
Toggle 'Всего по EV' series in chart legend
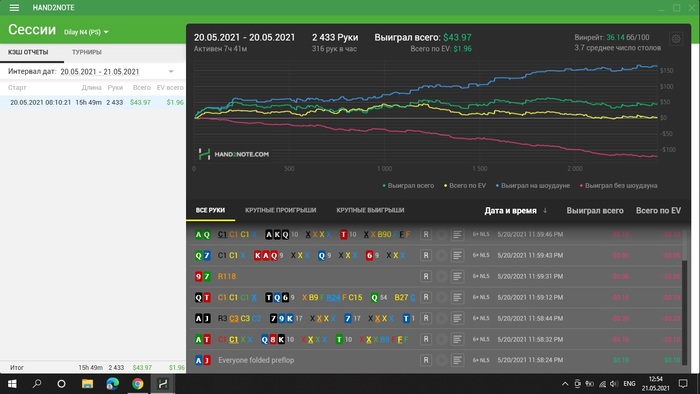[x=465, y=186]
